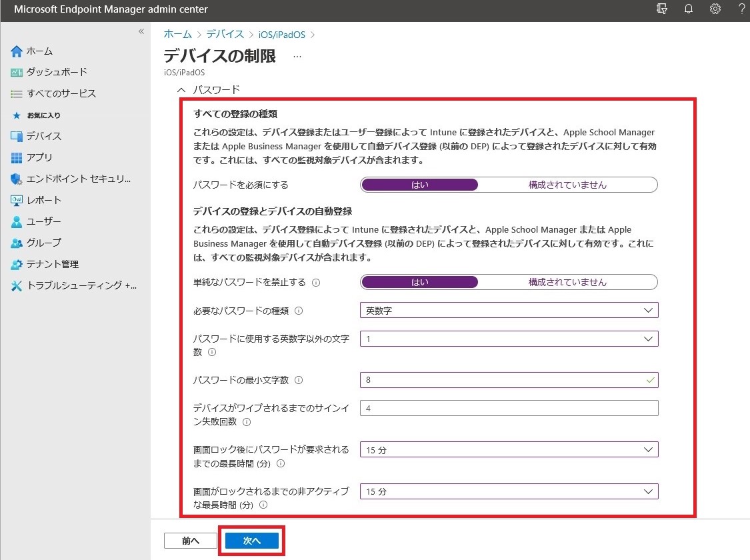Open ダッシュボード in the sidebar menu

tap(57, 72)
